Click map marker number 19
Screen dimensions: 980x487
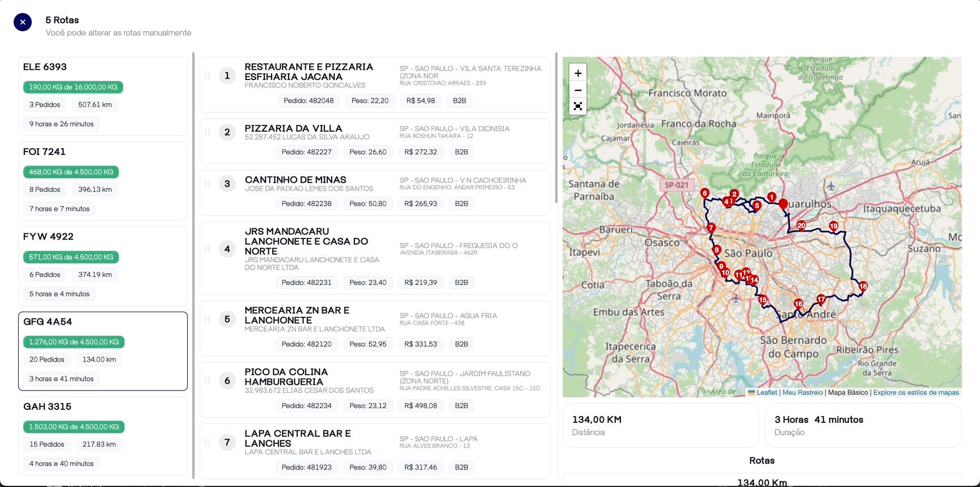[x=833, y=225]
